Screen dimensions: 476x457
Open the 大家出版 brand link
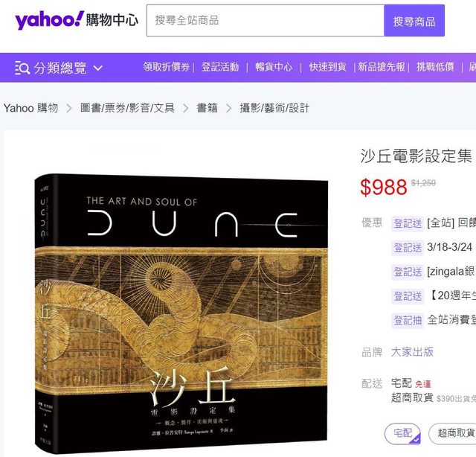[412, 352]
